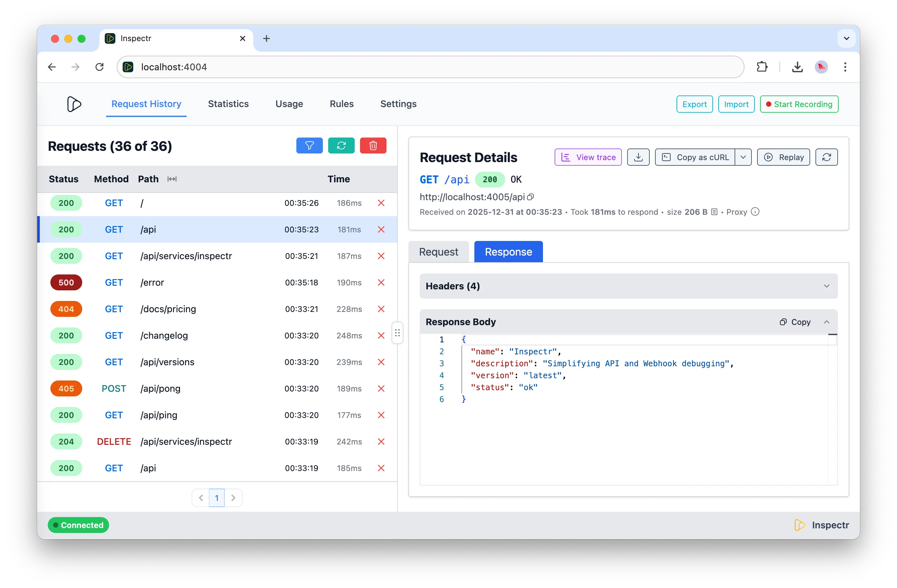Refresh request details with circular arrows icon
Image resolution: width=897 pixels, height=588 pixels.
tap(826, 157)
